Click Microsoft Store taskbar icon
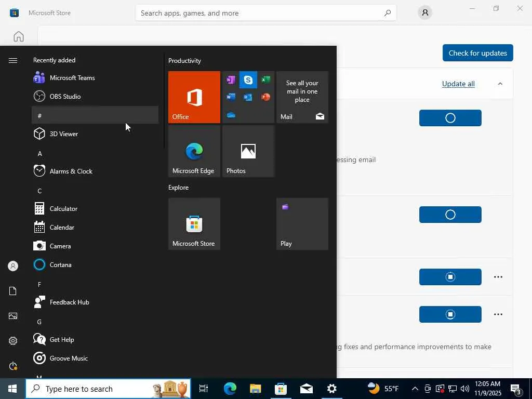Image resolution: width=532 pixels, height=399 pixels. [x=281, y=389]
